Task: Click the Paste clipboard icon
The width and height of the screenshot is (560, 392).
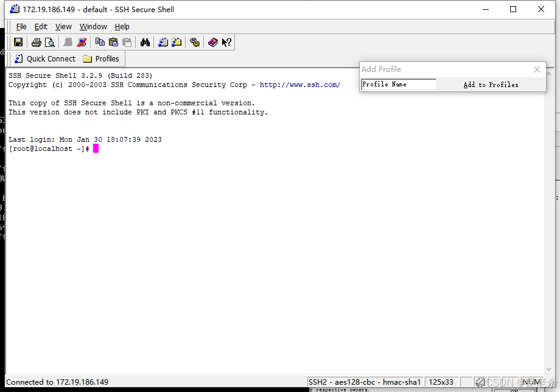Action: coord(114,42)
